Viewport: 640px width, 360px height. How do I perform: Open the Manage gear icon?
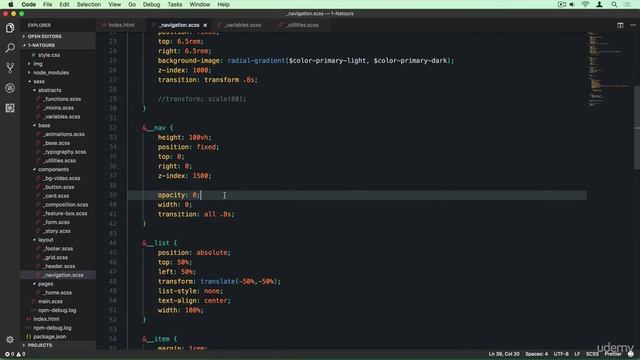[x=10, y=340]
